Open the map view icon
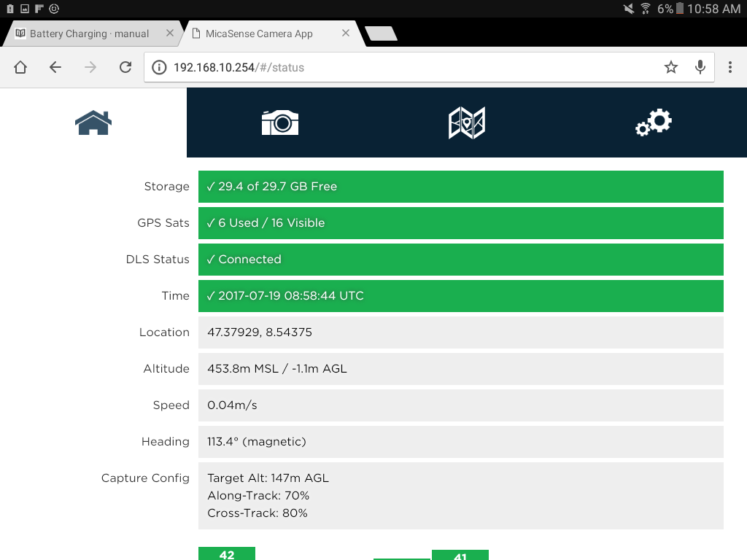 467,122
